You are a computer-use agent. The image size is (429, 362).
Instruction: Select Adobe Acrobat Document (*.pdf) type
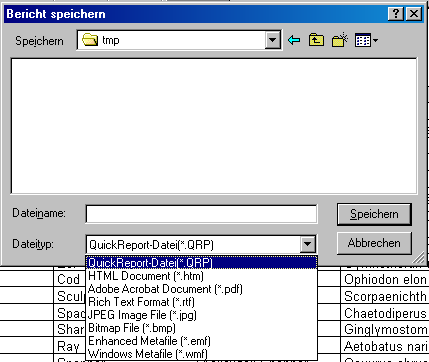[201, 289]
